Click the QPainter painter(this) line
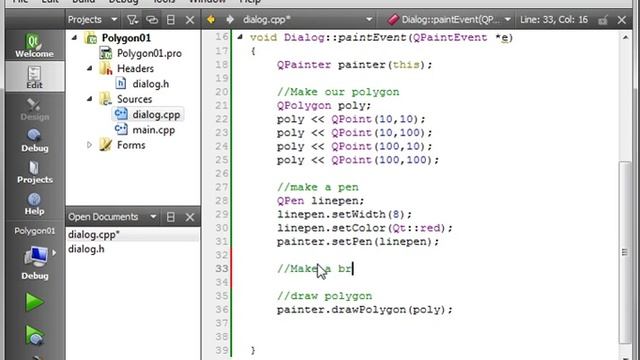This screenshot has height=360, width=640. tap(354, 64)
